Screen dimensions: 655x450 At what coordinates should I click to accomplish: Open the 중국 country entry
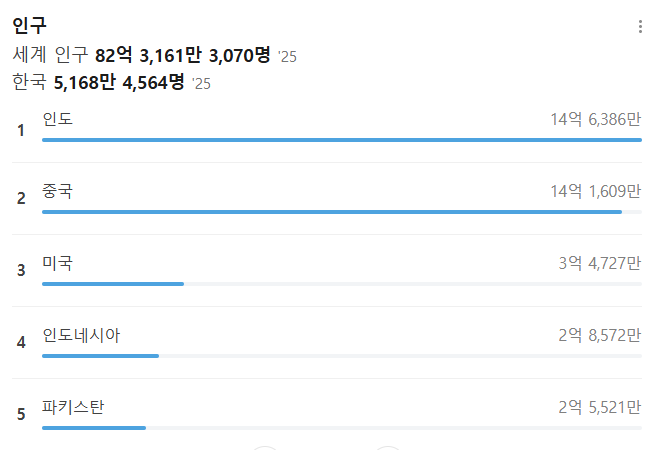(x=58, y=192)
